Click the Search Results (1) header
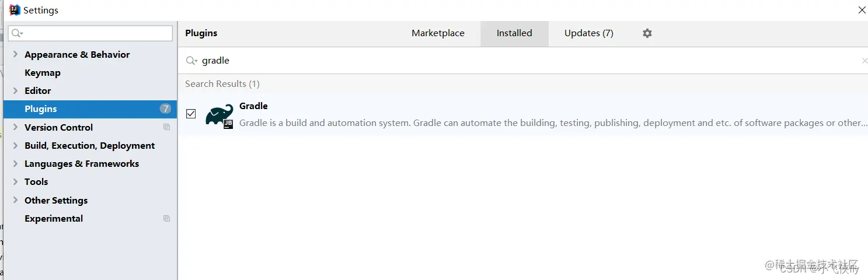The image size is (868, 280). pyautogui.click(x=222, y=84)
